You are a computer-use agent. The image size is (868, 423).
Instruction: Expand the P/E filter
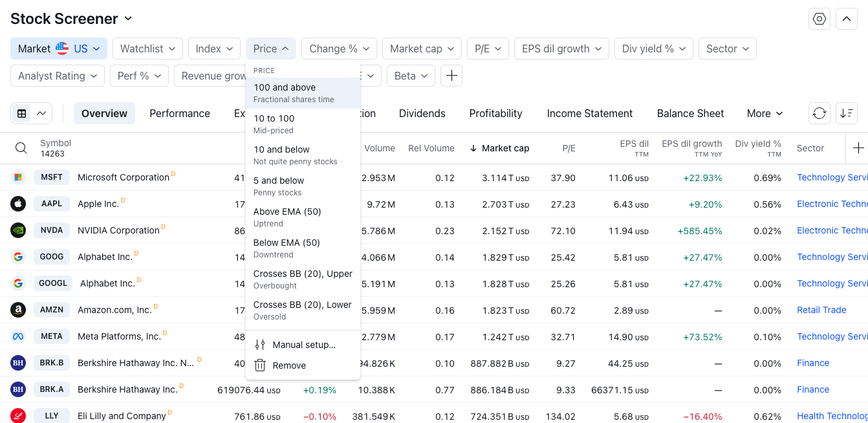[x=488, y=49]
